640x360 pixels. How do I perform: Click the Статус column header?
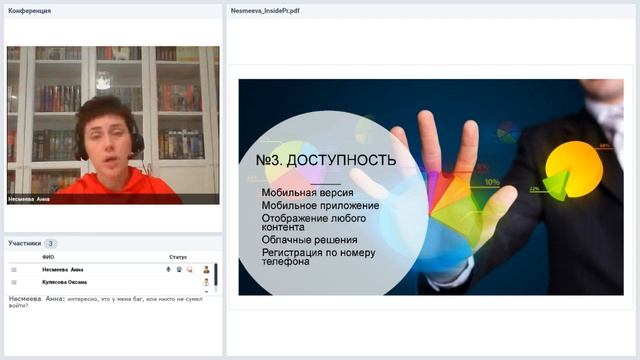[x=178, y=257]
